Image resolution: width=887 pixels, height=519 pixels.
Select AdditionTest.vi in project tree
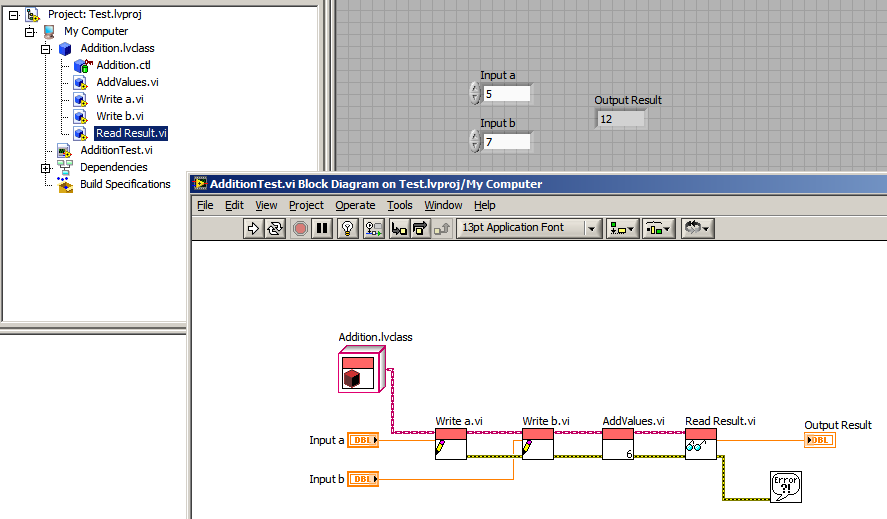(x=116, y=150)
